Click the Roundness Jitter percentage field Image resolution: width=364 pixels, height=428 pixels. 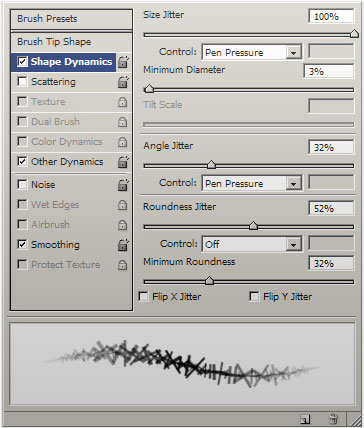[331, 208]
